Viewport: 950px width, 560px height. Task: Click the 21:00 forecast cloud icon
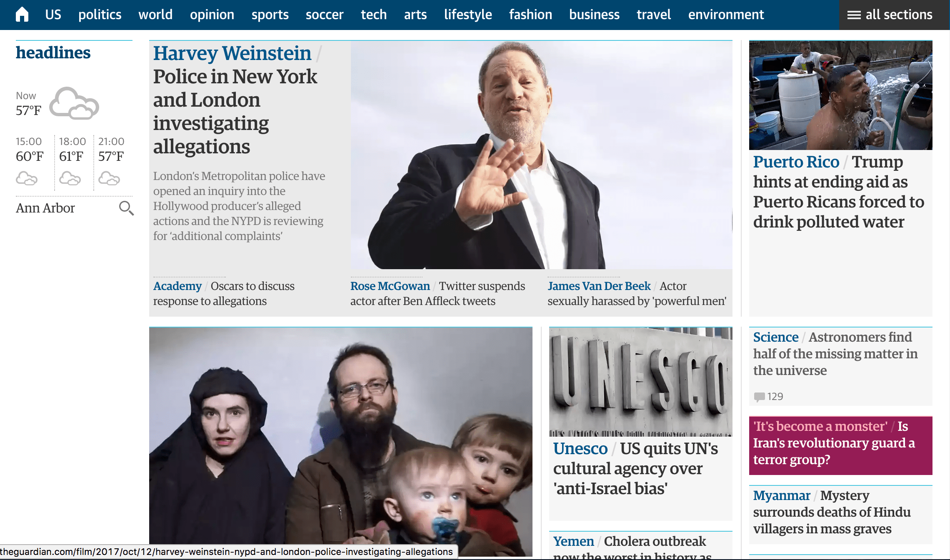coord(109,179)
